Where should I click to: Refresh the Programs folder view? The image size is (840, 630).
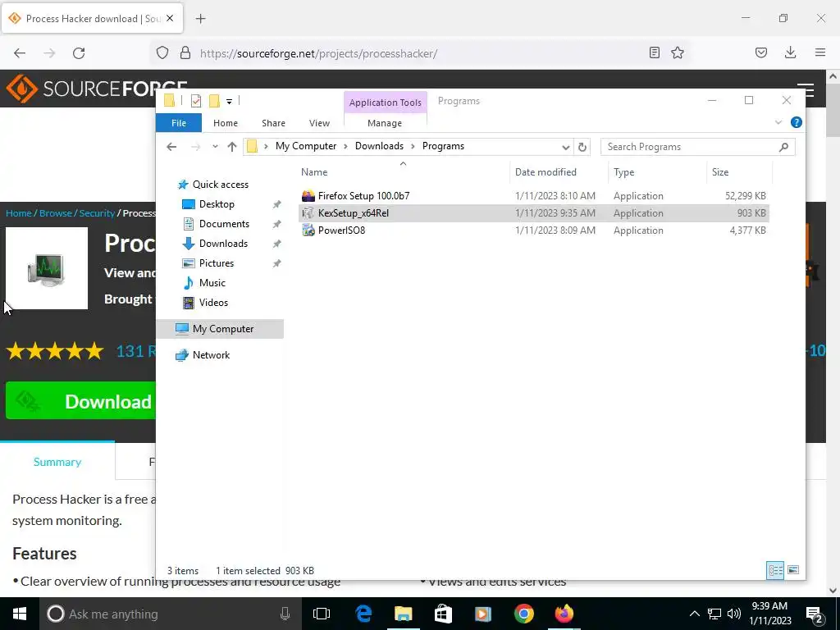tap(582, 147)
